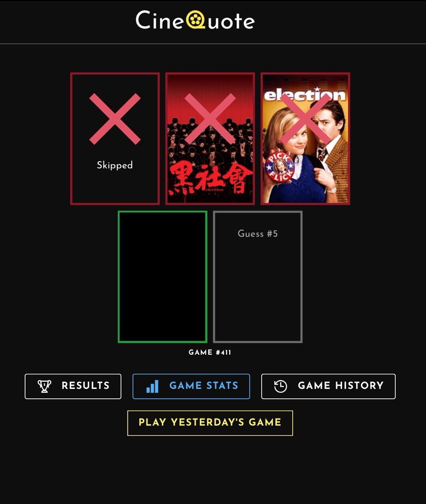Click the Guess #5 label text
The height and width of the screenshot is (504, 426).
coord(258,234)
